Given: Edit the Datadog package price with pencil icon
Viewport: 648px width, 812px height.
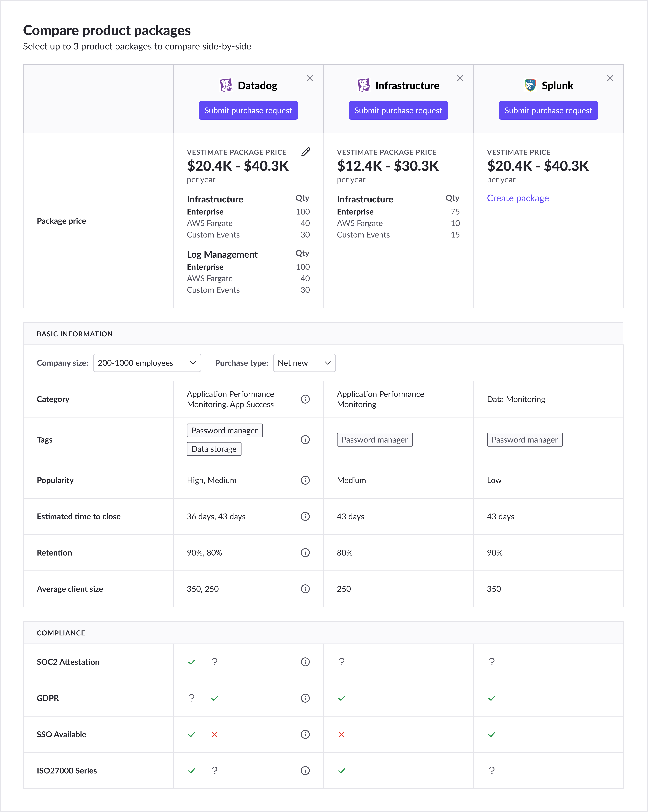Looking at the screenshot, I should tap(306, 152).
